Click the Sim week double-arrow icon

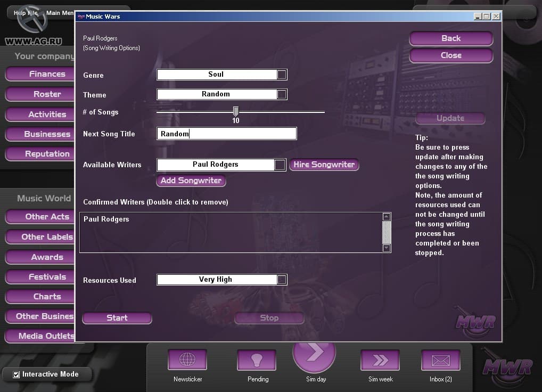[x=380, y=360]
